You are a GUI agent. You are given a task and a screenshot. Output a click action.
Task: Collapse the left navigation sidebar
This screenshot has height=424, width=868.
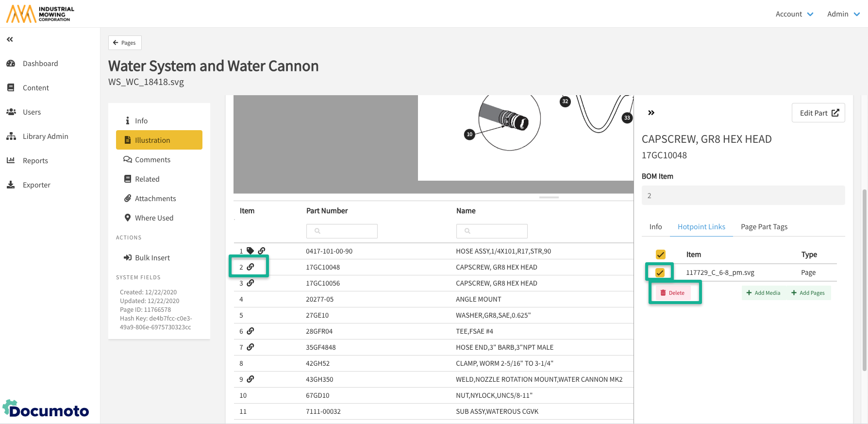pyautogui.click(x=10, y=39)
